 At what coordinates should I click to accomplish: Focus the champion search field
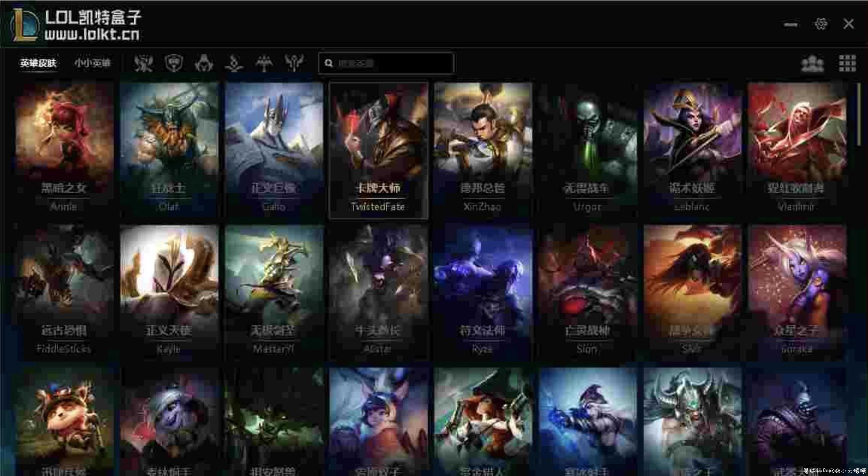click(x=386, y=63)
